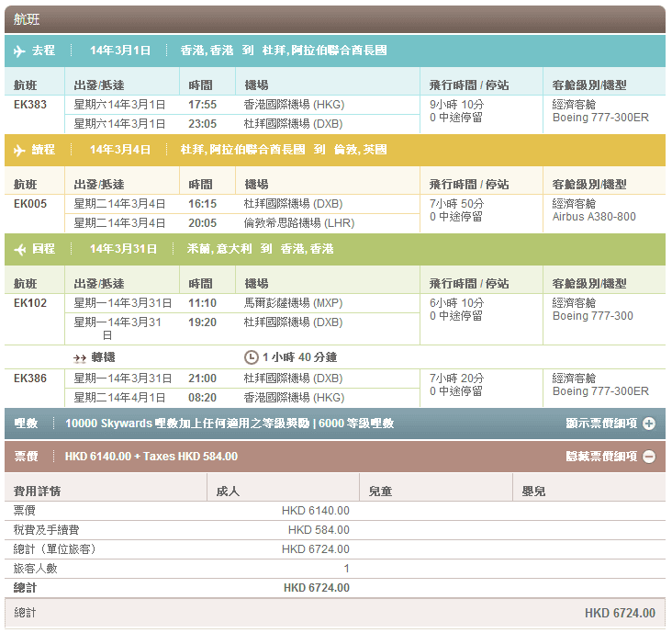Click the outbound 去程 airplane icon
This screenshot has width=672, height=633.
pyautogui.click(x=19, y=51)
